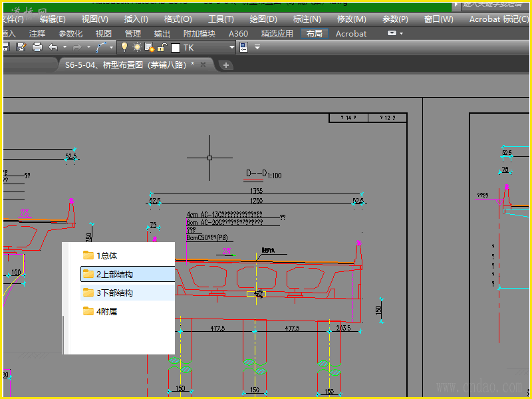Close the S6-5-04 drawing tab
The image size is (532, 399).
203,65
